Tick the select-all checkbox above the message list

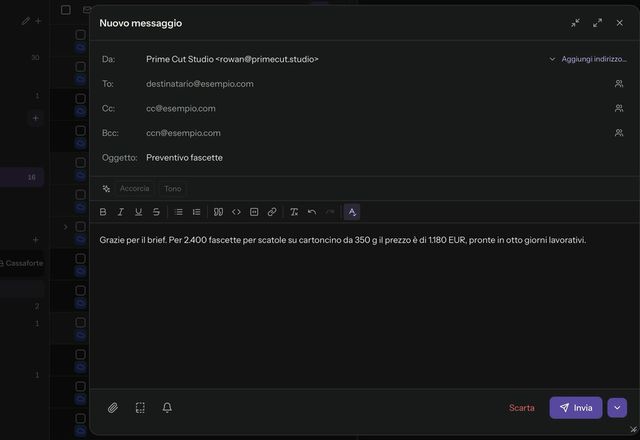point(66,10)
